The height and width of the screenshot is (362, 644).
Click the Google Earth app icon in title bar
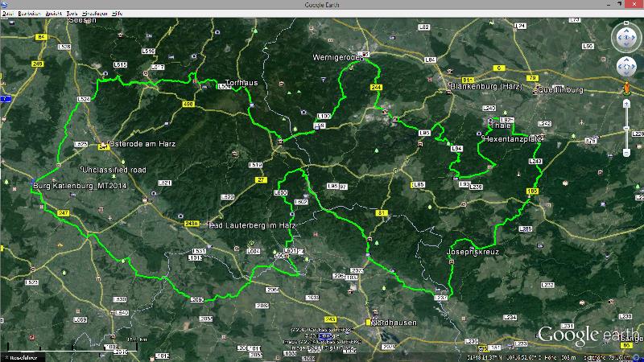pyautogui.click(x=4, y=4)
